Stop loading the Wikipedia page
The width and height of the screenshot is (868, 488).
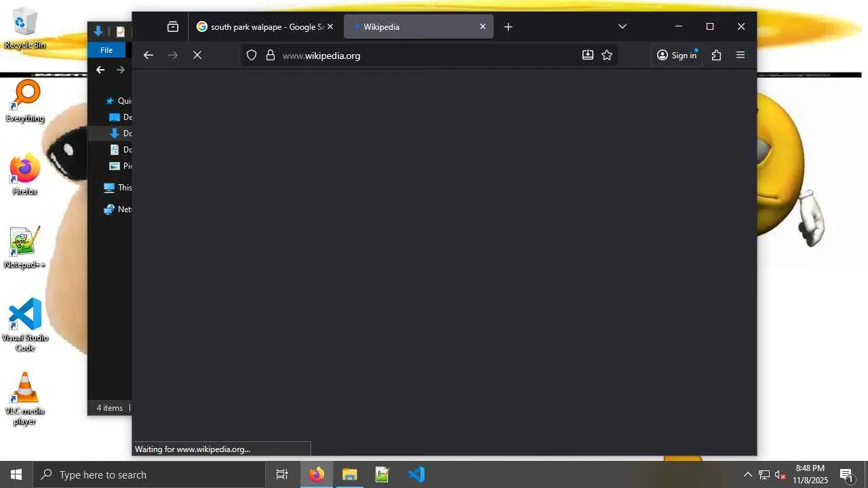click(x=197, y=56)
